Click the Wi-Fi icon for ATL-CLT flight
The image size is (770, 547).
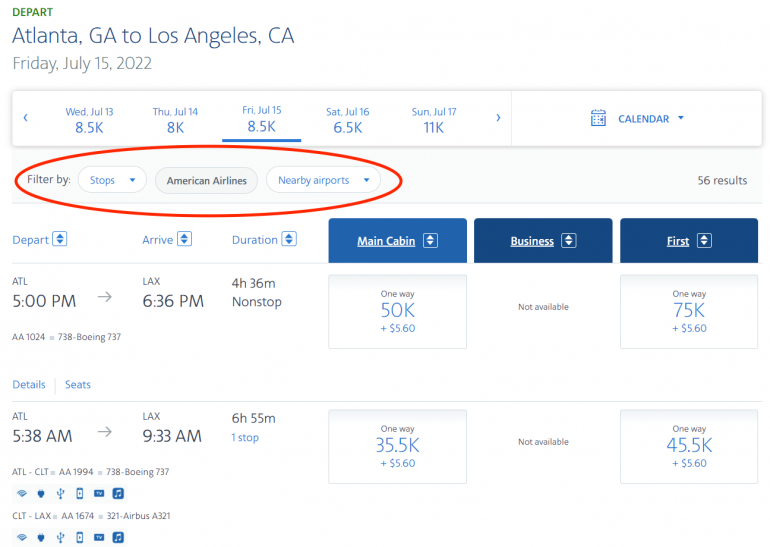pyautogui.click(x=21, y=493)
